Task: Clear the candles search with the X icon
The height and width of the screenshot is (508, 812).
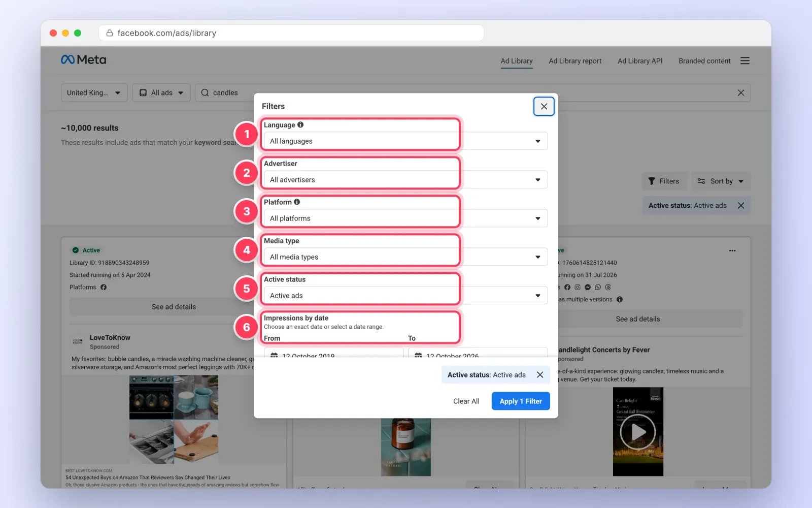Action: (x=741, y=93)
